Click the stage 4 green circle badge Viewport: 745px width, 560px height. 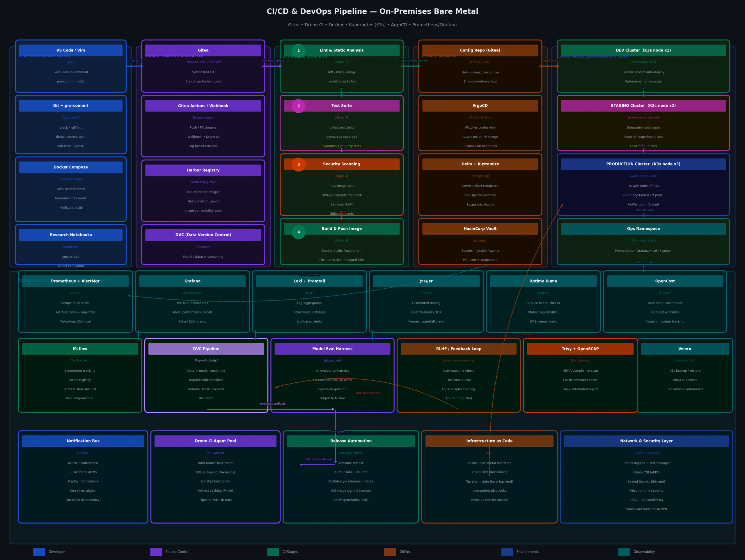(298, 232)
